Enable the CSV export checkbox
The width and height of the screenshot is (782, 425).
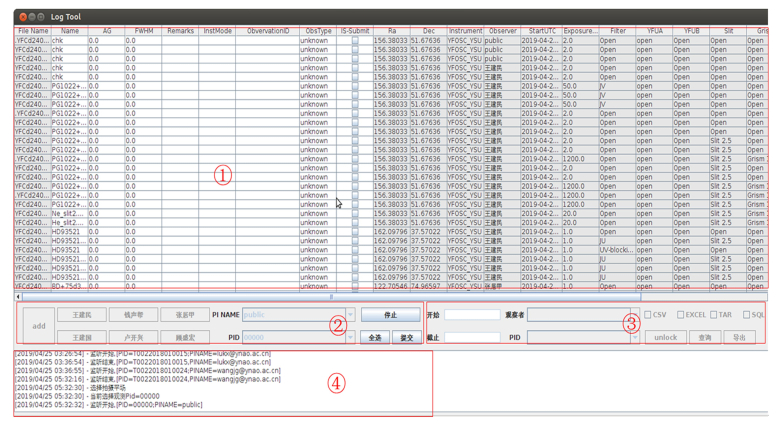tap(648, 315)
